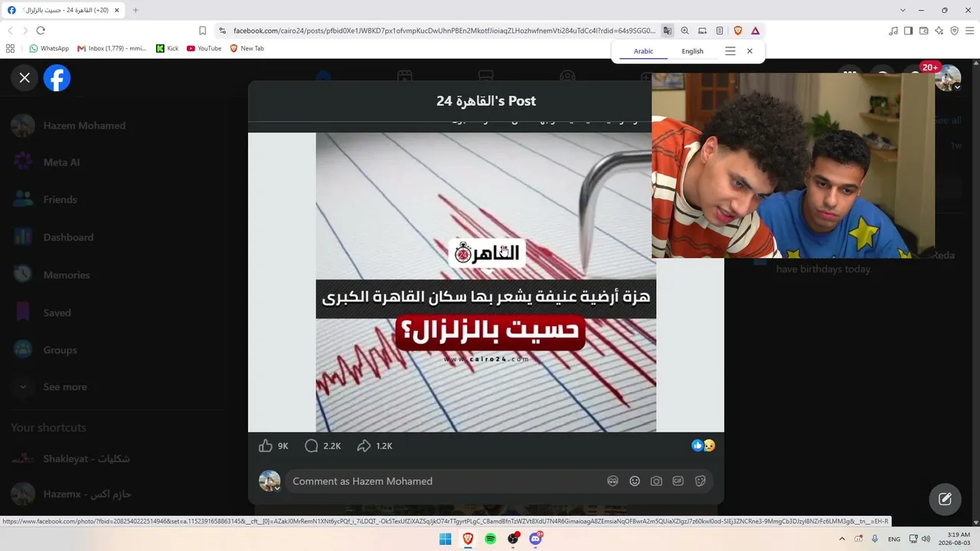Switch the commenting identity via the profile picture
The image size is (980, 551).
coord(269,481)
